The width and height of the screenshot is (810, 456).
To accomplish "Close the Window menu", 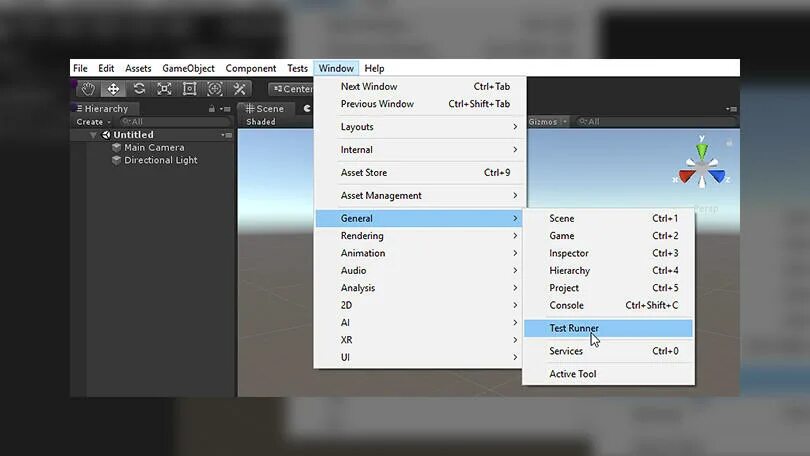I will click(x=336, y=68).
